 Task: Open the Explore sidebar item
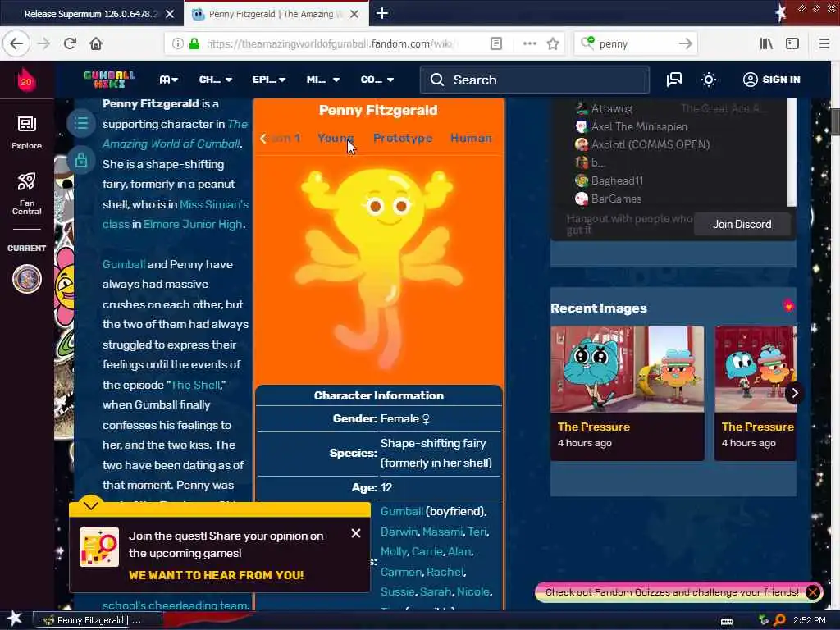(x=26, y=132)
